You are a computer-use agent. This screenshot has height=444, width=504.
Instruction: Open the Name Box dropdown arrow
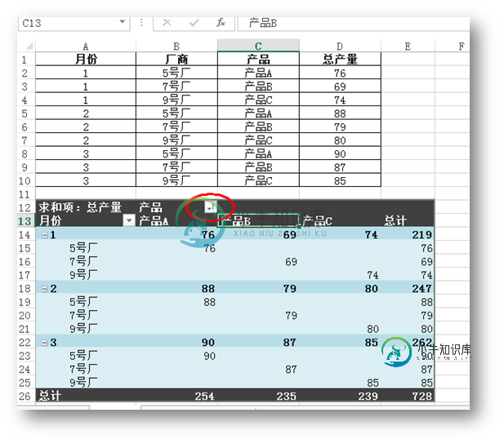click(123, 22)
